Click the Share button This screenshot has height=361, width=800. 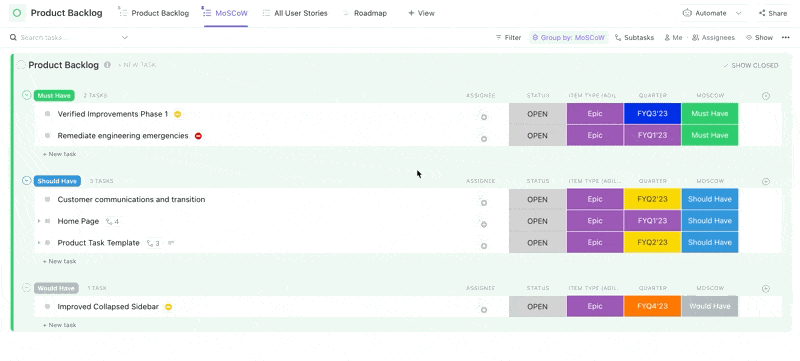click(772, 13)
